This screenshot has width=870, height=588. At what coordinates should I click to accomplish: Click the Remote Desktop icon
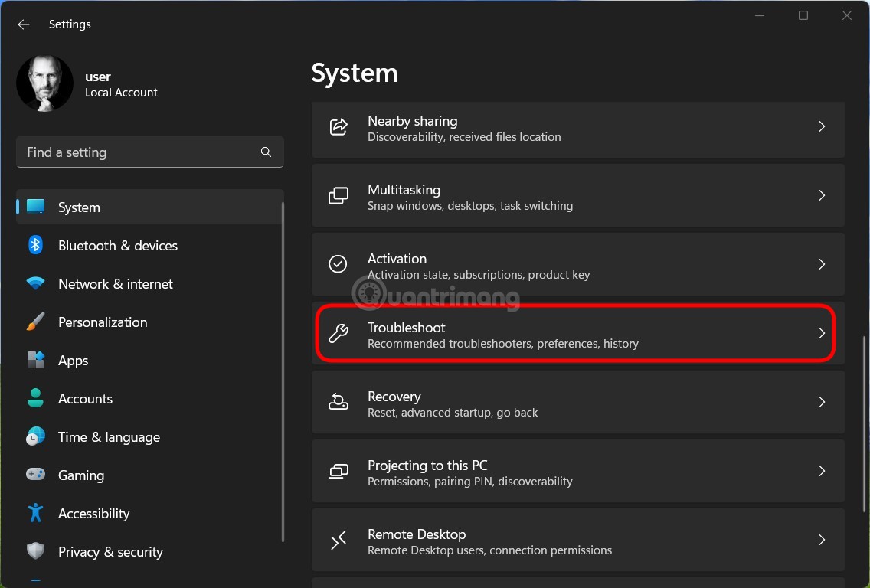[x=338, y=540]
